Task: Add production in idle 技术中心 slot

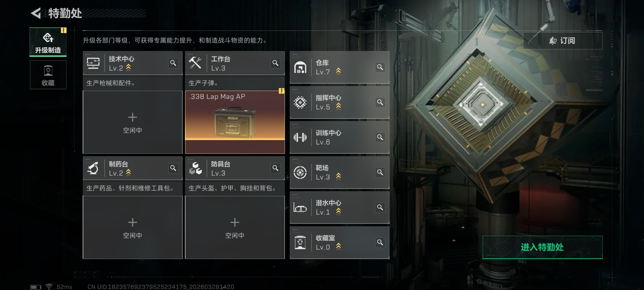Action: (133, 122)
